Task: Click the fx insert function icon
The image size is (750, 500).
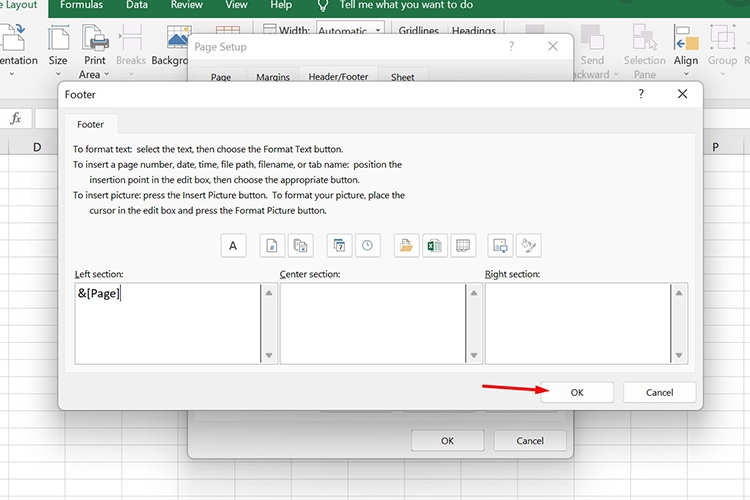Action: pyautogui.click(x=16, y=118)
